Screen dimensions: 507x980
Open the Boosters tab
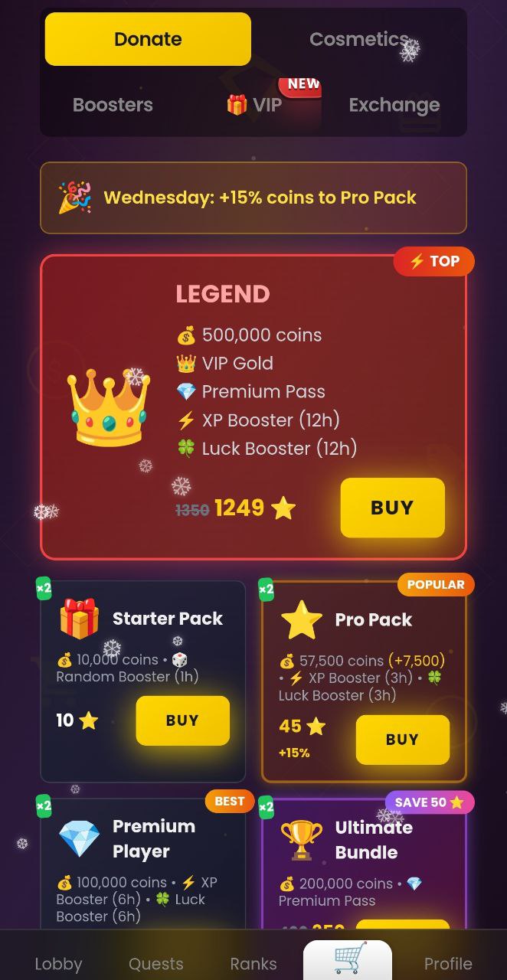tap(113, 105)
